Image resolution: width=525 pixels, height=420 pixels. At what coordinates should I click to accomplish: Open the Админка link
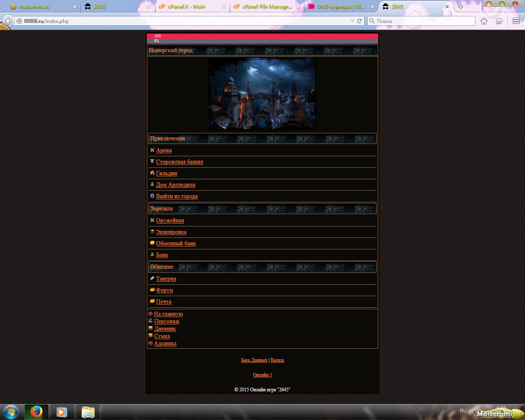[x=165, y=344]
